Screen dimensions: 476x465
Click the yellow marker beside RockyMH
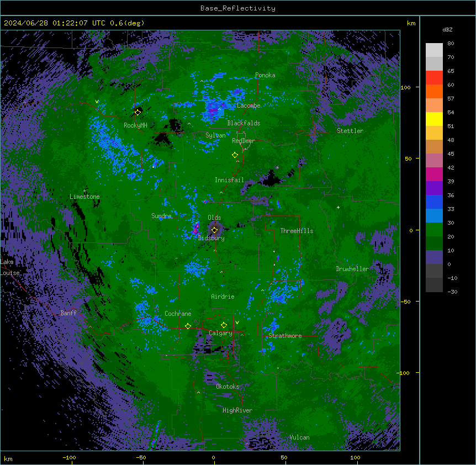coord(137,112)
